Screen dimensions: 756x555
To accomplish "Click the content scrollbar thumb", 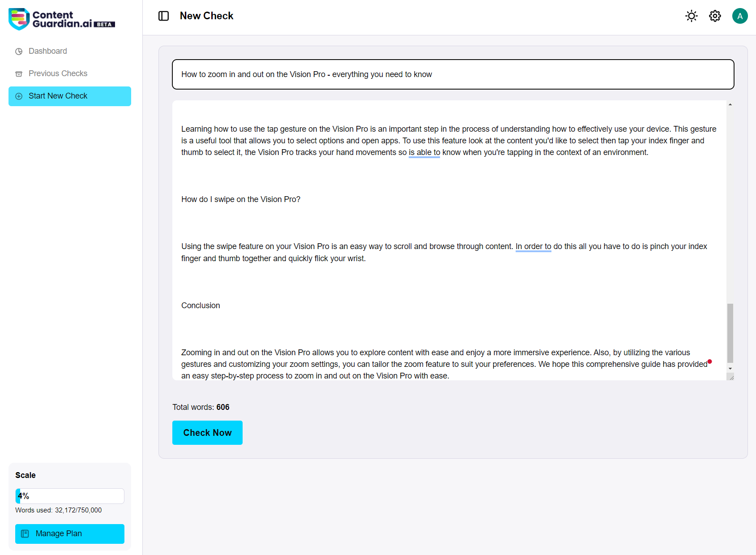I will click(x=730, y=333).
